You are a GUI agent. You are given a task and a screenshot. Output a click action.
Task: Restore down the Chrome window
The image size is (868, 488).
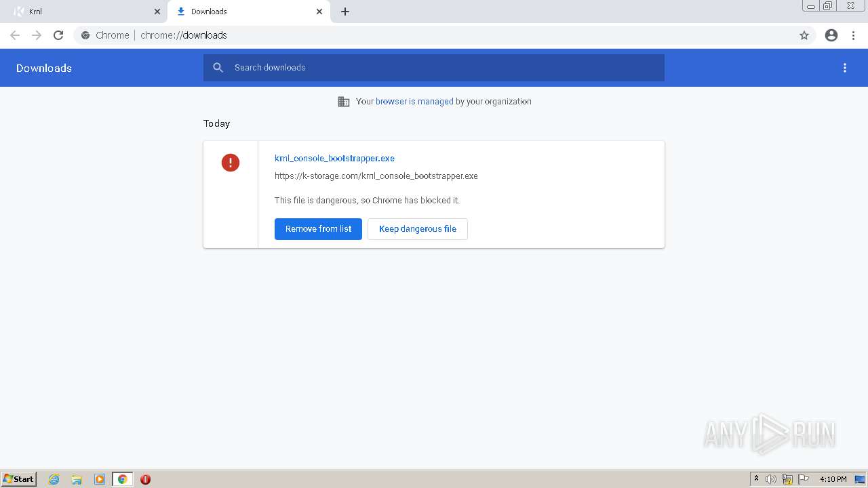point(828,6)
